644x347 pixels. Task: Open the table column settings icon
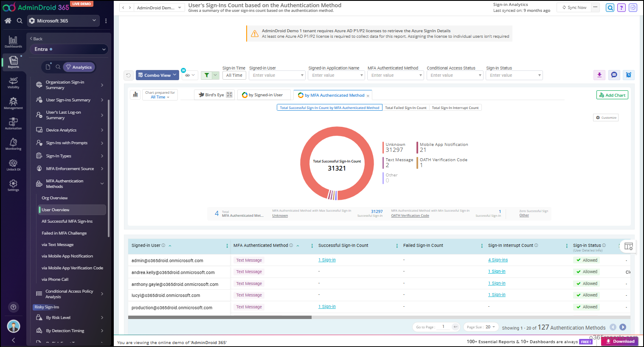pyautogui.click(x=629, y=246)
